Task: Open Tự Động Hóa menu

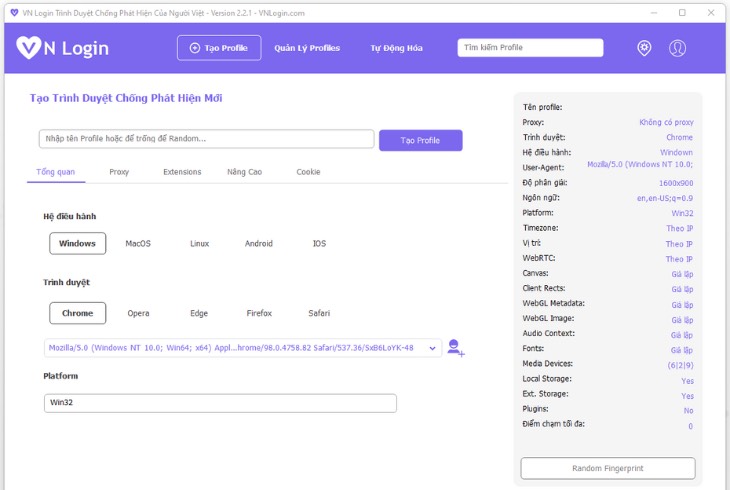Action: [x=396, y=48]
